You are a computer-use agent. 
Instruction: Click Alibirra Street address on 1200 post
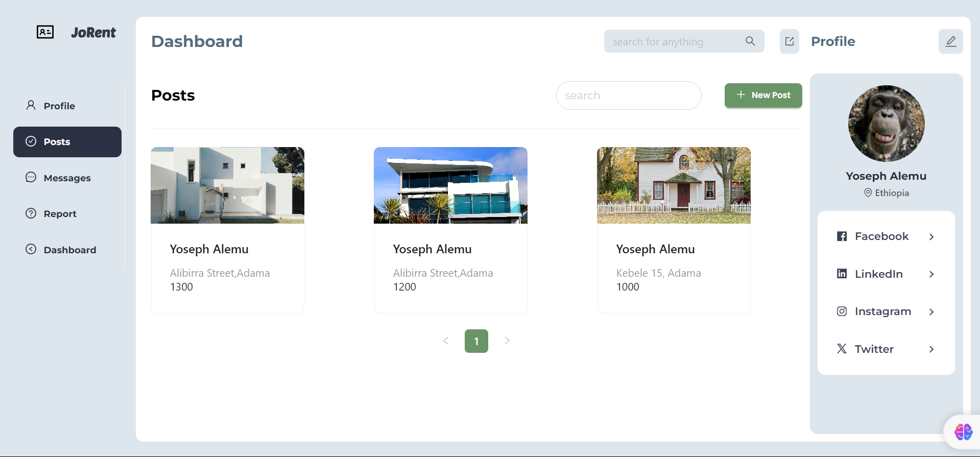443,273
